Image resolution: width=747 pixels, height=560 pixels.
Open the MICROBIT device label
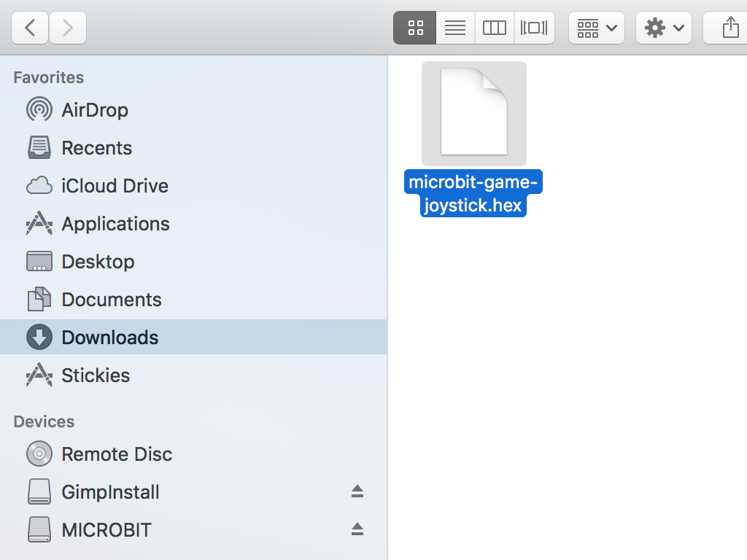tap(107, 530)
